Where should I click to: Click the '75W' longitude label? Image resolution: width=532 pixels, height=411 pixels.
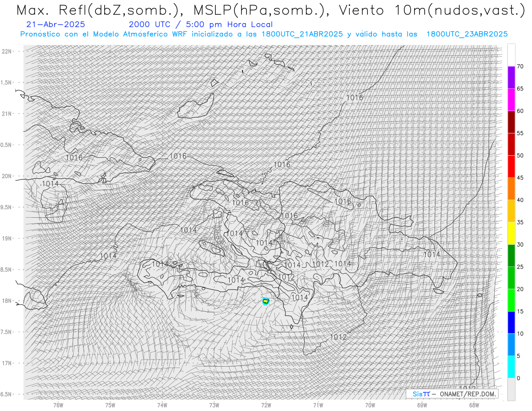[x=110, y=405]
